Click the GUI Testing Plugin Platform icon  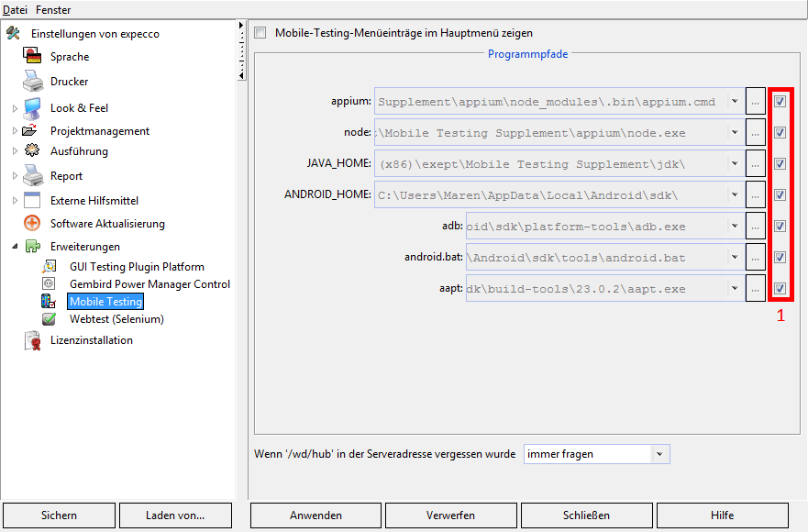point(50,267)
